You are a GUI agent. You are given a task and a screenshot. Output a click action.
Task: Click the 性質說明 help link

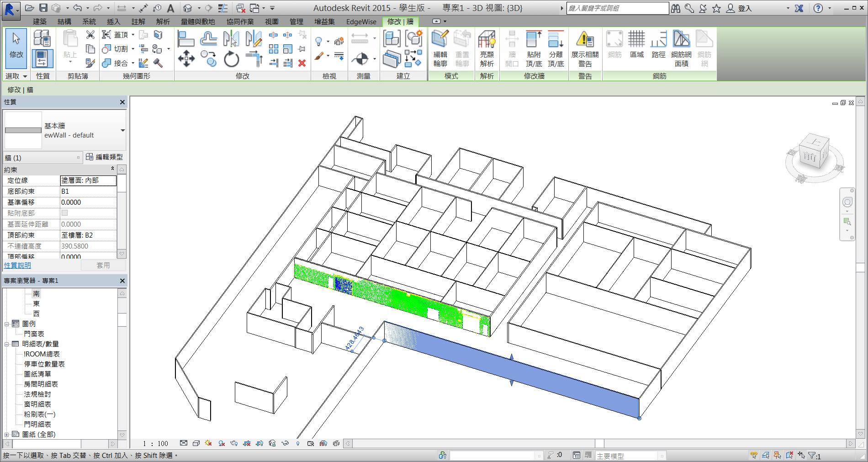tap(17, 265)
